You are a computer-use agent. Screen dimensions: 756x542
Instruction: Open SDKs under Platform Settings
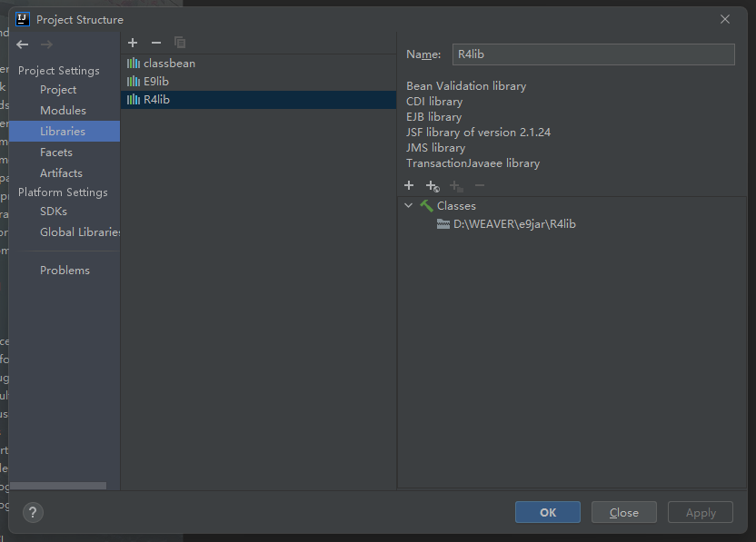(x=54, y=212)
